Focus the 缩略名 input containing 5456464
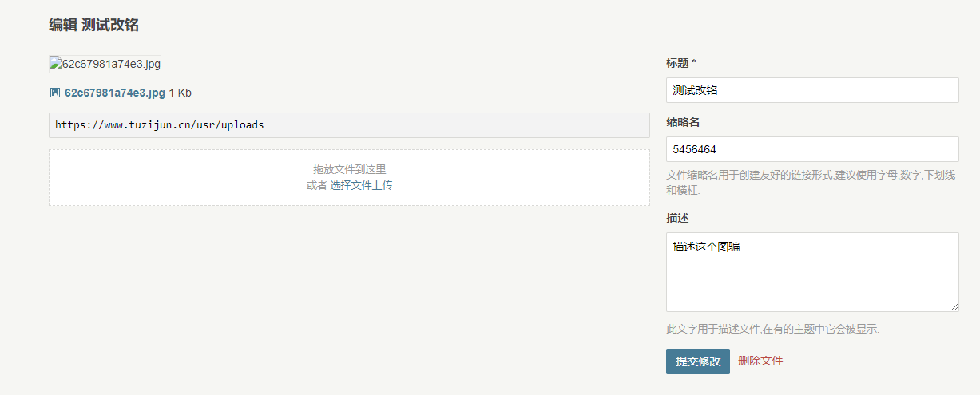Viewport: 980px width, 395px height. [812, 149]
